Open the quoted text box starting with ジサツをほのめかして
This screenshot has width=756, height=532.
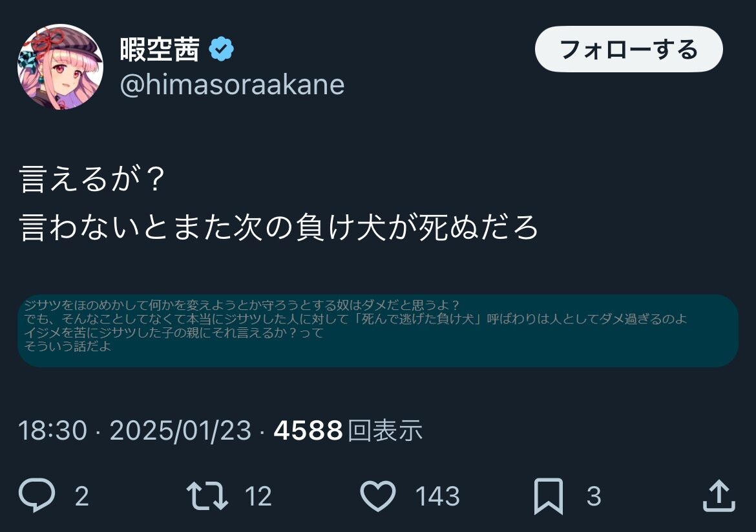[377, 331]
